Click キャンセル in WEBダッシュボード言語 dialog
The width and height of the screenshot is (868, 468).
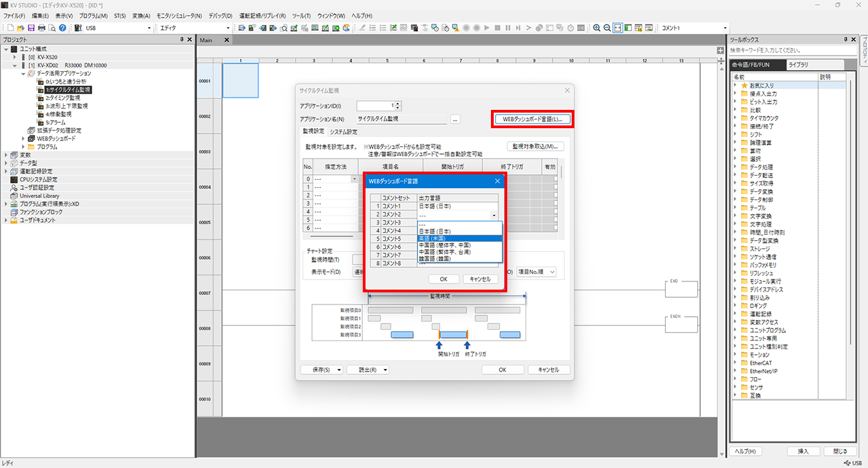[x=480, y=279]
